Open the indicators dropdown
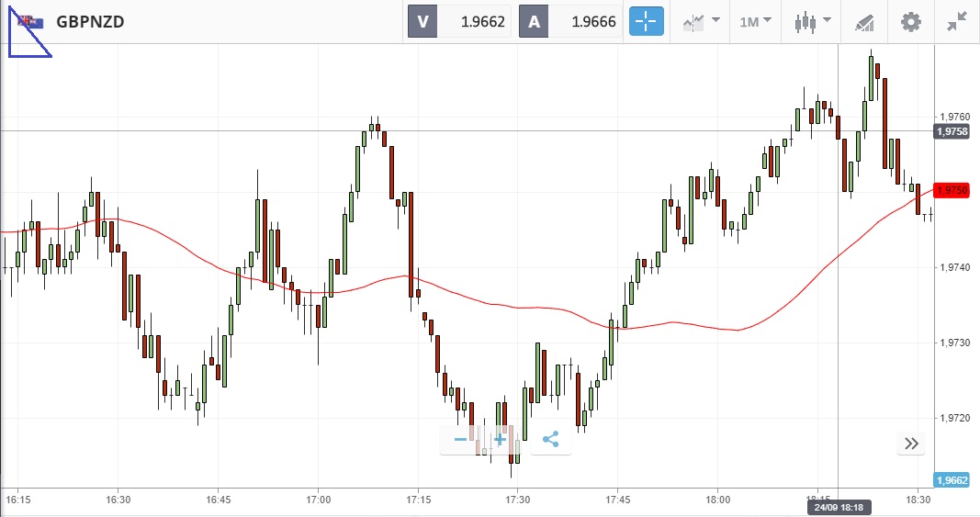 point(700,21)
